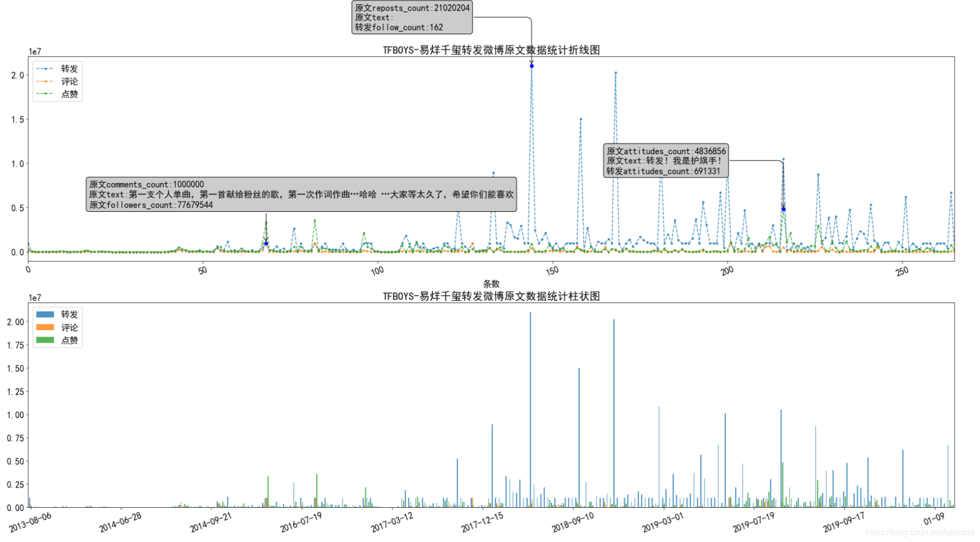Click y-axis tick 0.25 on bar chart
This screenshot has width=980, height=542.
pos(15,484)
